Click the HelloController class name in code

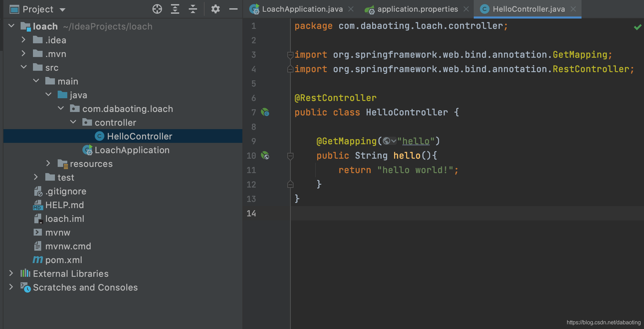click(x=407, y=112)
